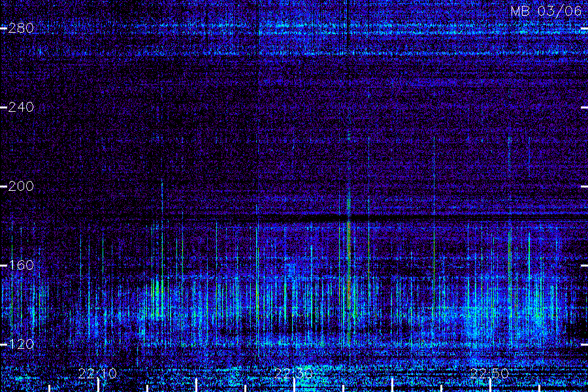Click the 22:10 time axis label
Image resolution: width=588 pixels, height=392 pixels.
click(97, 374)
